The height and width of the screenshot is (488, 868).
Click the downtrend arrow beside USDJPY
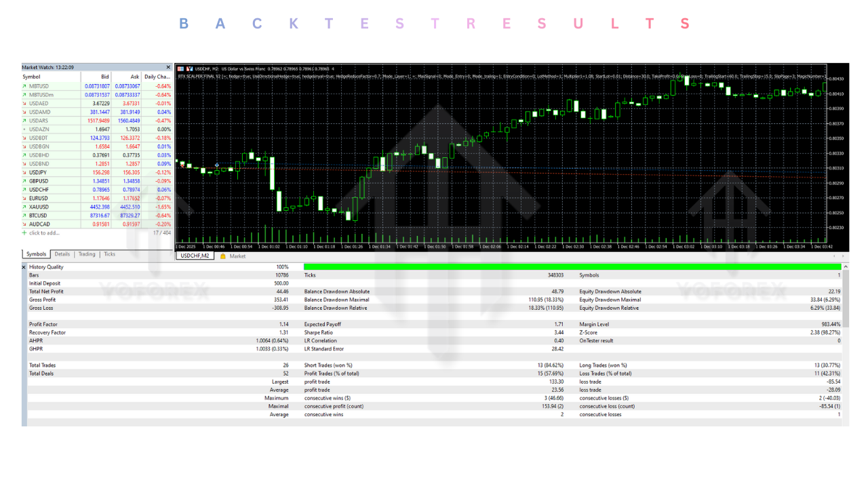pyautogui.click(x=24, y=172)
